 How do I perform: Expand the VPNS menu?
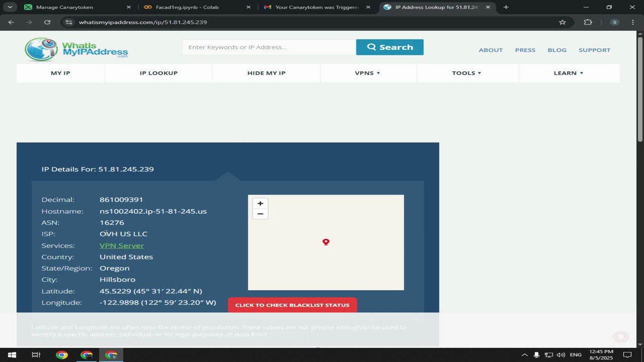tap(368, 73)
